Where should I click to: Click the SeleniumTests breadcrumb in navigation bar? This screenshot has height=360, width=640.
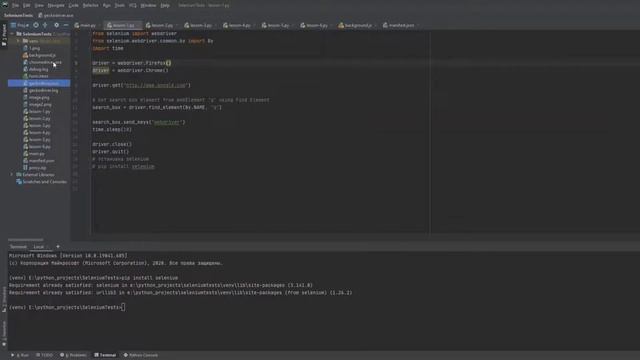pyautogui.click(x=18, y=15)
